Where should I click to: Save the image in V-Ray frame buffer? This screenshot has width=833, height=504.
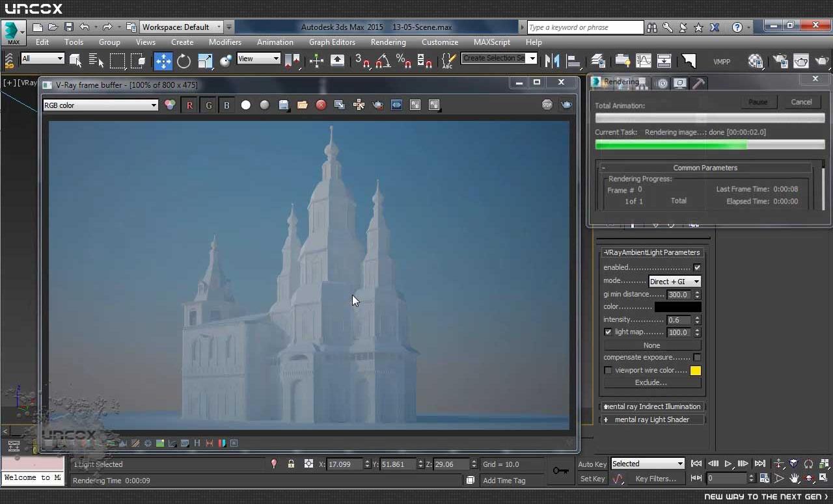point(283,105)
